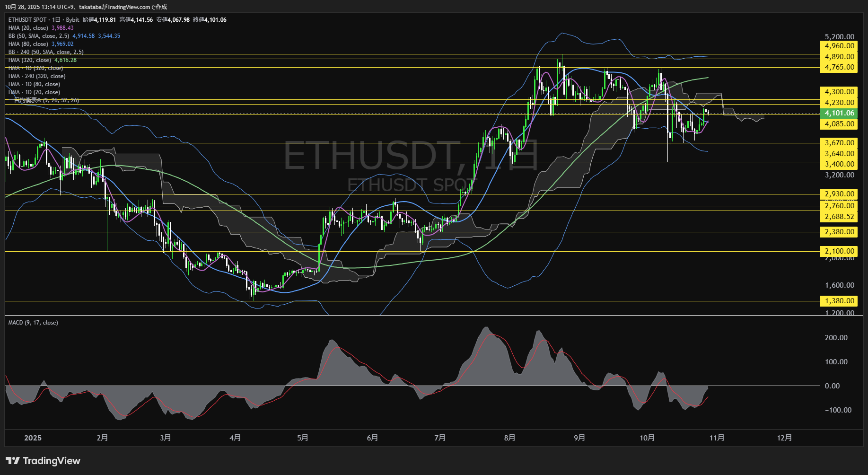Click the TradingView logo at bottom left
The width and height of the screenshot is (868, 475).
coord(43,461)
